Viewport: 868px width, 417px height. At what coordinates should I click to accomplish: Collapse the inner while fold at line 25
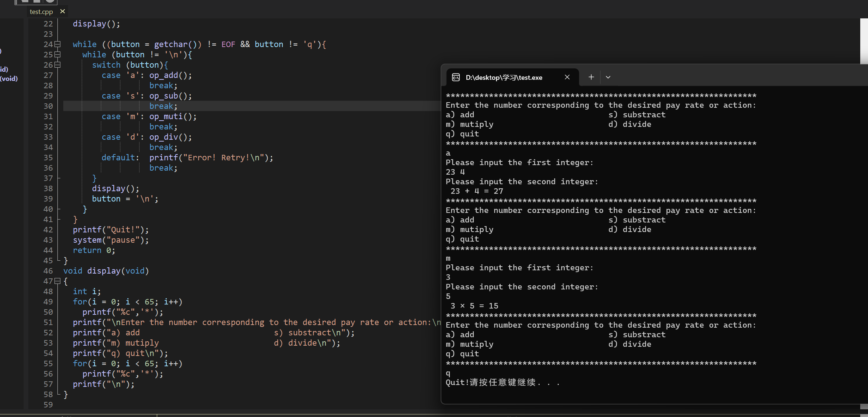(x=57, y=55)
